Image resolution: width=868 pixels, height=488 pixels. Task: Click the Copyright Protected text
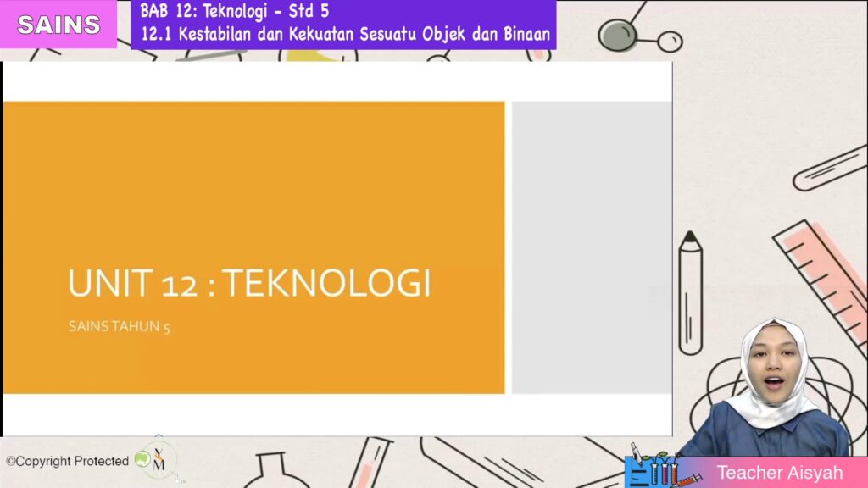[70, 461]
